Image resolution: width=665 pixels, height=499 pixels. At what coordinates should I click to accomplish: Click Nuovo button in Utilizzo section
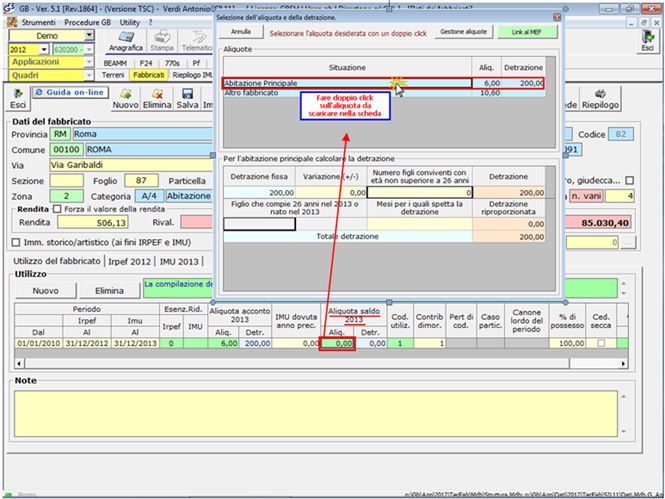coord(45,291)
